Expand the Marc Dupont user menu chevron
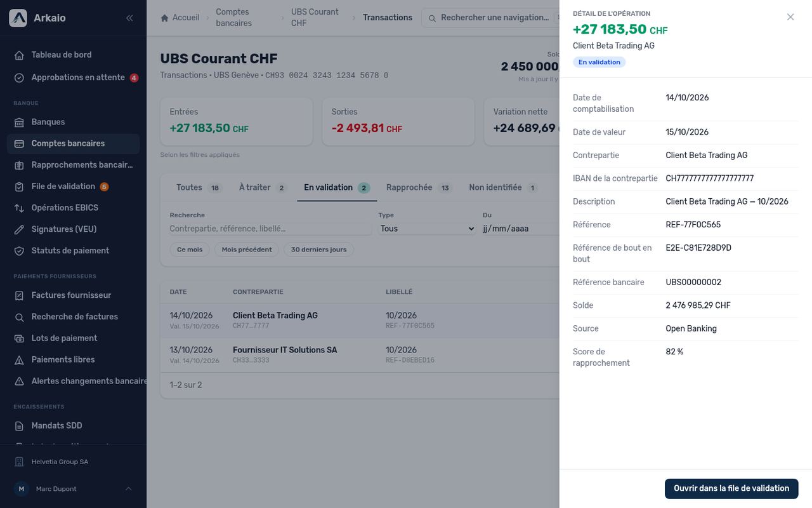812x508 pixels. pyautogui.click(x=129, y=489)
